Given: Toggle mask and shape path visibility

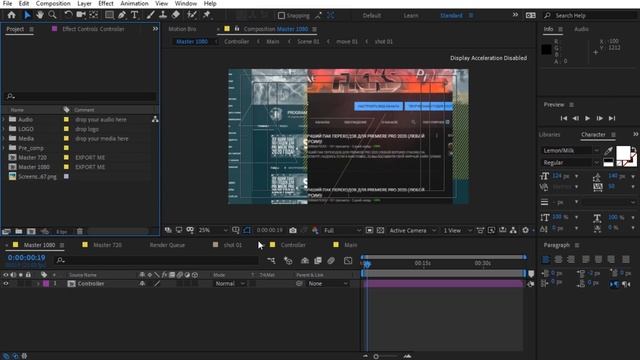Looking at the screenshot, I should [247, 230].
